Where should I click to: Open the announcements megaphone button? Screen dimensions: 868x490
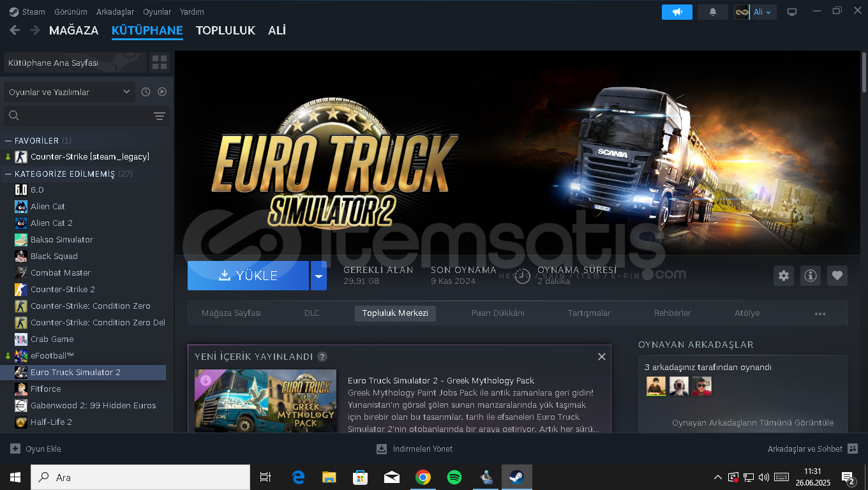pyautogui.click(x=677, y=12)
